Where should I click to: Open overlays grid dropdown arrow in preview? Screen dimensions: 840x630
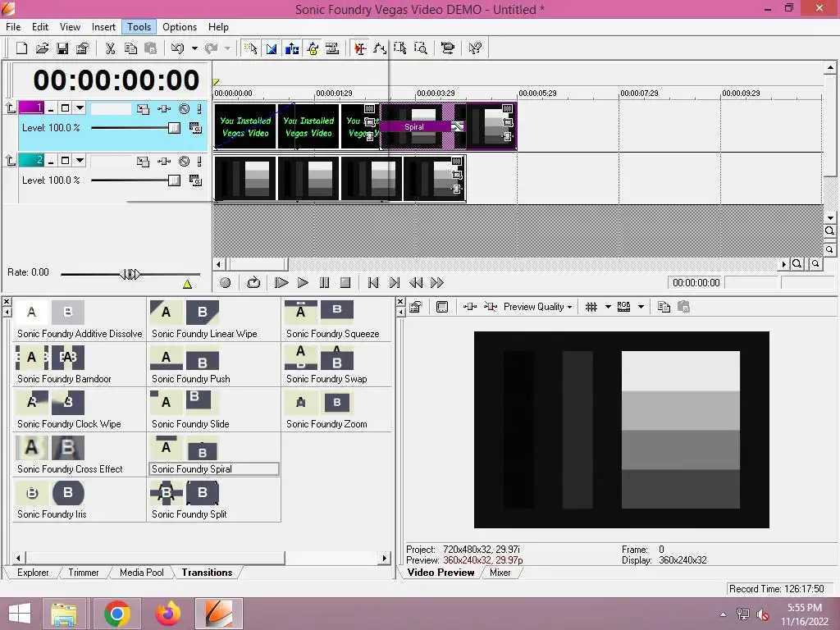[608, 307]
